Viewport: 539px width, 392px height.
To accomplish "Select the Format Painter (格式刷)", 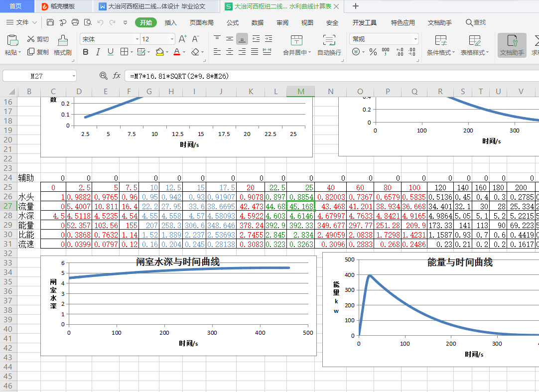I will tap(63, 45).
